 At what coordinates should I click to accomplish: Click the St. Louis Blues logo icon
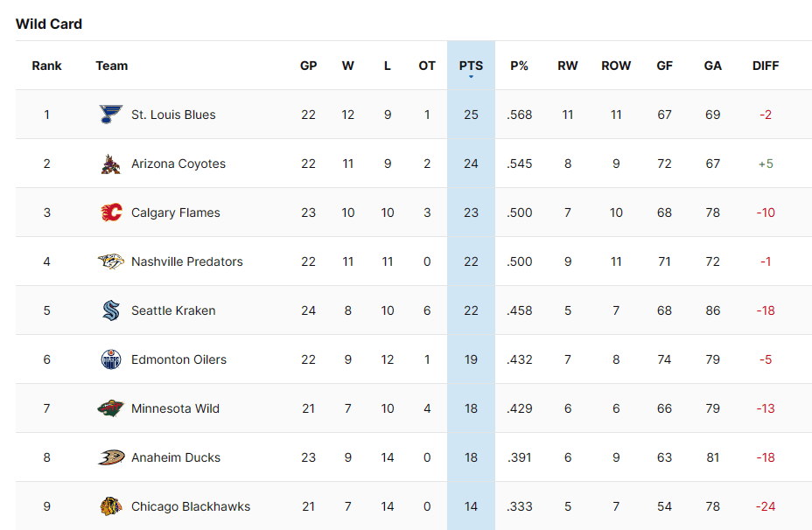point(110,115)
